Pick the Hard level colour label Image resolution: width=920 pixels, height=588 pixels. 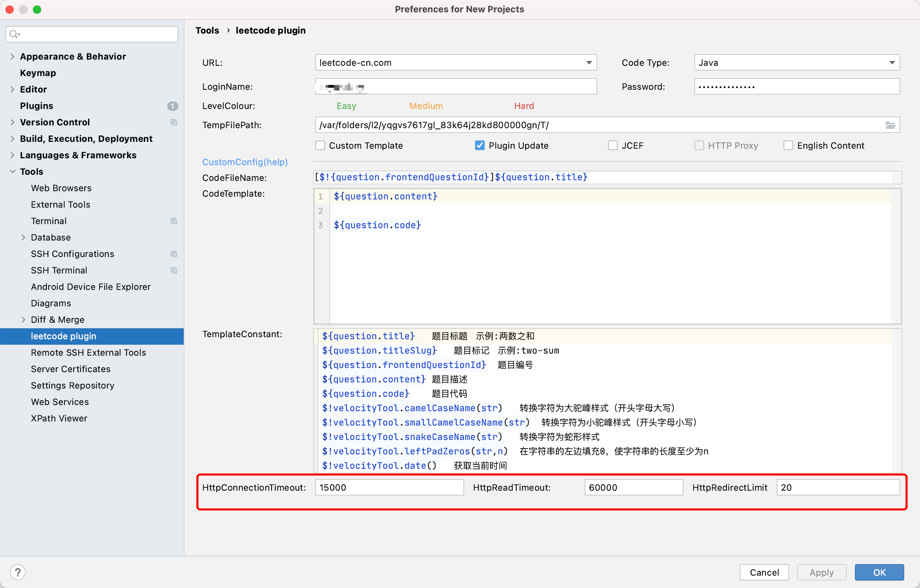524,106
